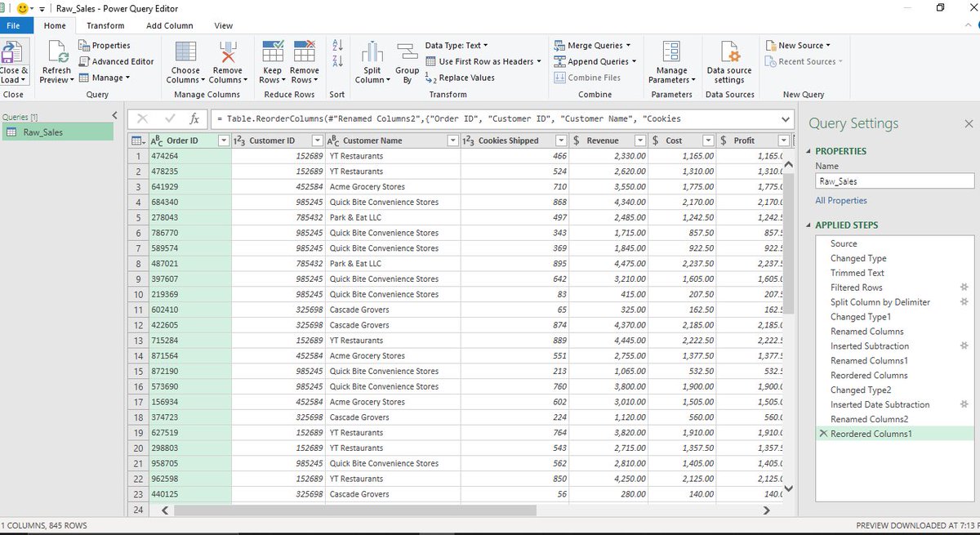Click Use First Row as Headers
The width and height of the screenshot is (980, 535).
pos(483,61)
